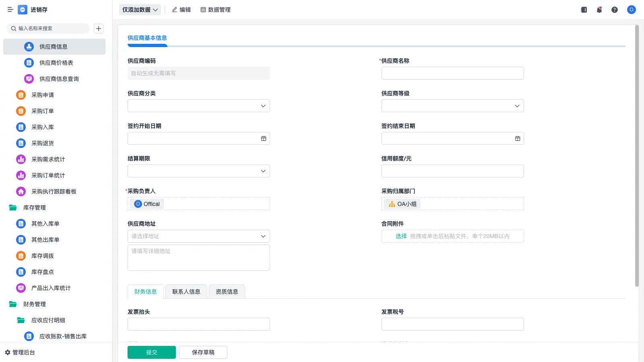Open the 请选择地址 address dropdown

click(x=199, y=236)
